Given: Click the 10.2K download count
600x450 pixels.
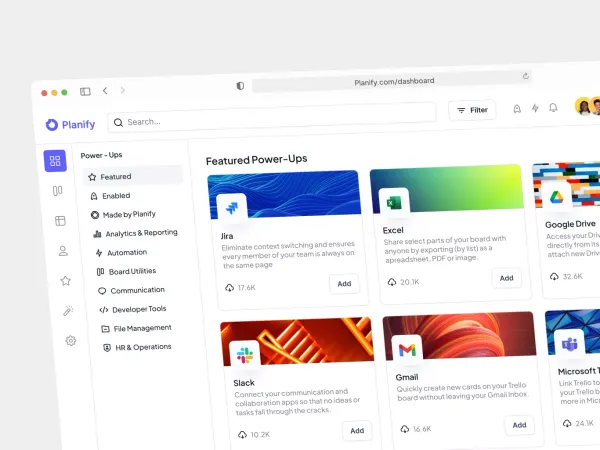Looking at the screenshot, I should (x=260, y=434).
